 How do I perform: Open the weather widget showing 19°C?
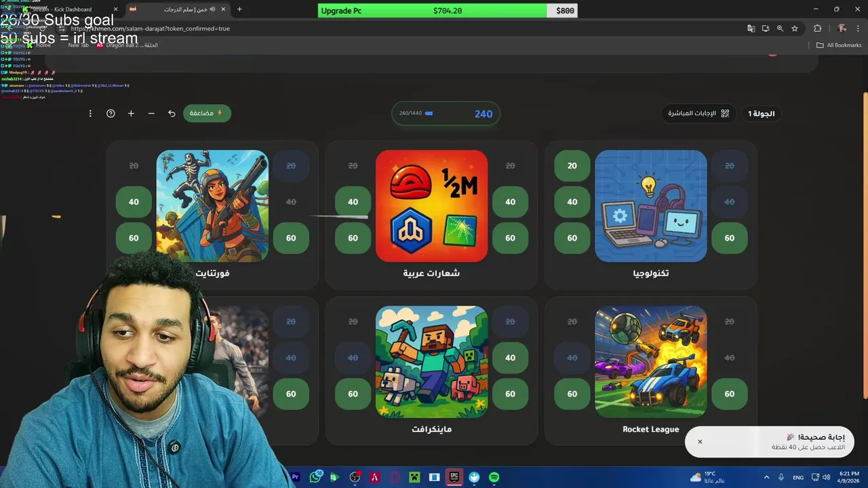[x=707, y=477]
